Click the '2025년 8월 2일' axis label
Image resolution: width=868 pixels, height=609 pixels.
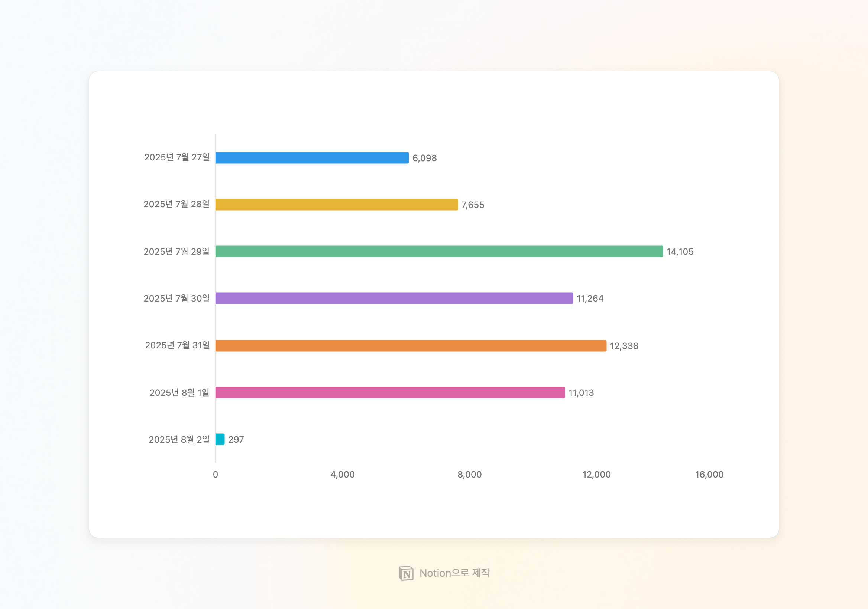click(x=179, y=439)
